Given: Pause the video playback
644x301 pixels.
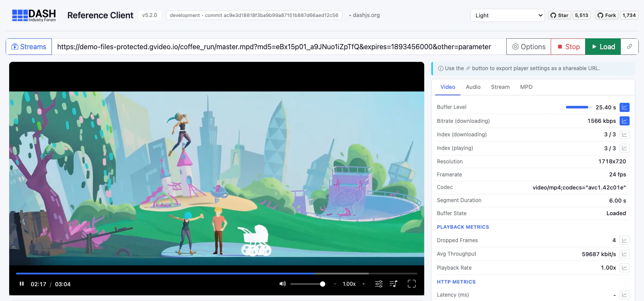Looking at the screenshot, I should [22, 284].
